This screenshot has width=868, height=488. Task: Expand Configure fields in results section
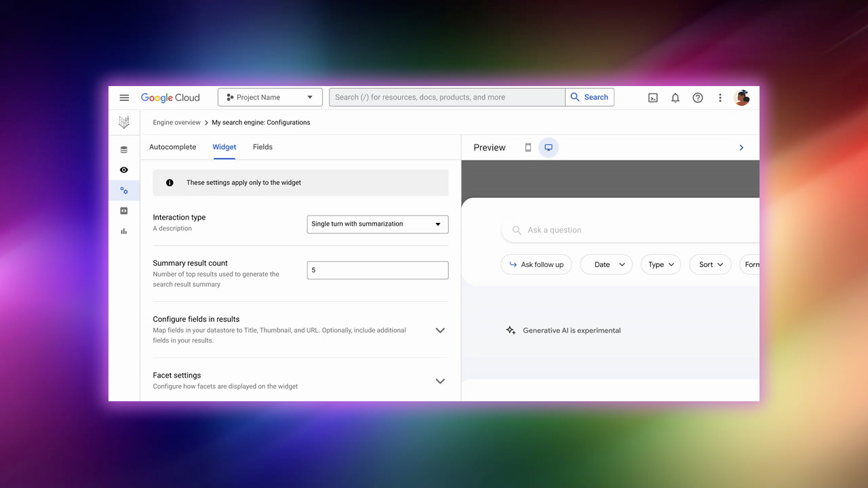[440, 330]
